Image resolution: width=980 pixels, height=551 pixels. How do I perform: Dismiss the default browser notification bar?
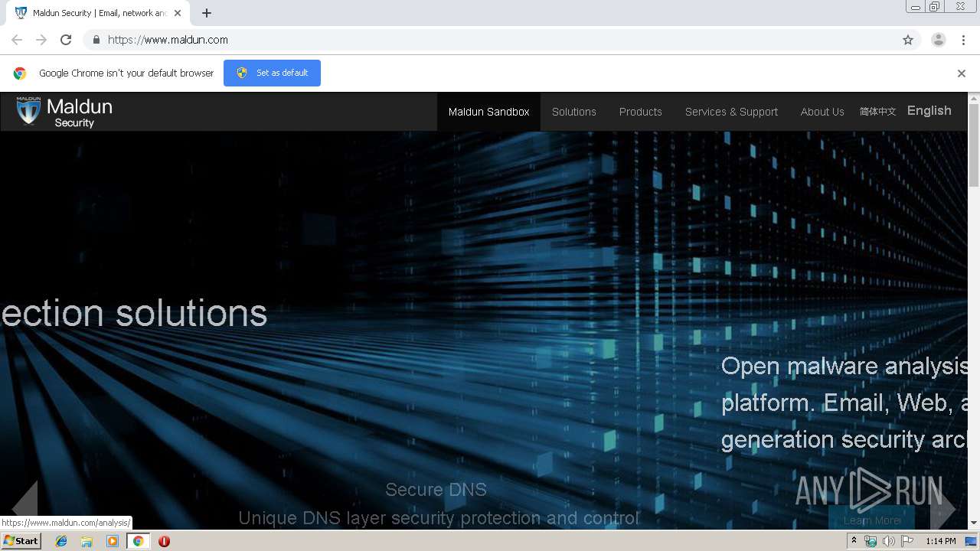pyautogui.click(x=962, y=73)
